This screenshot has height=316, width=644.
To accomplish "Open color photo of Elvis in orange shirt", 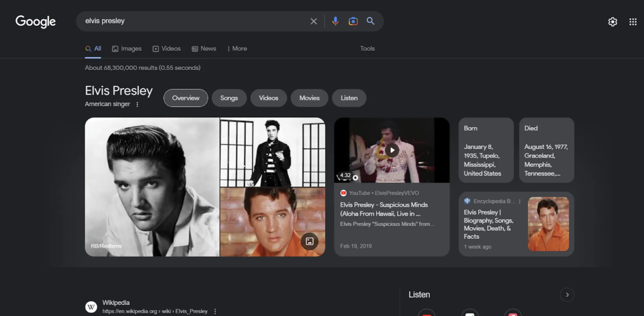I will pos(273,222).
